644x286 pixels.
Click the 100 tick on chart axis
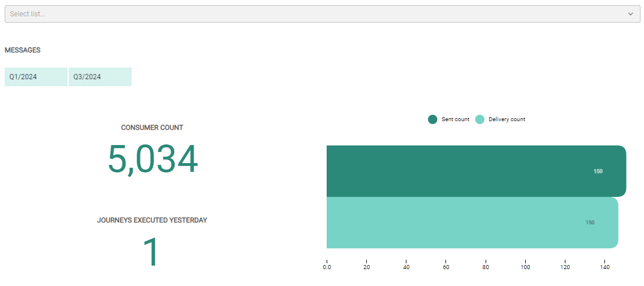[x=525, y=267]
